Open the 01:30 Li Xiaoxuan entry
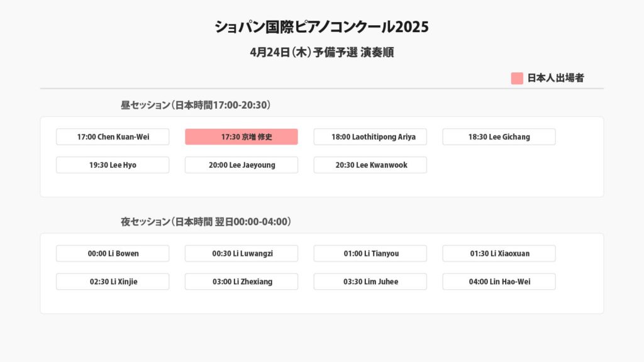The width and height of the screenshot is (644, 362). (x=499, y=254)
